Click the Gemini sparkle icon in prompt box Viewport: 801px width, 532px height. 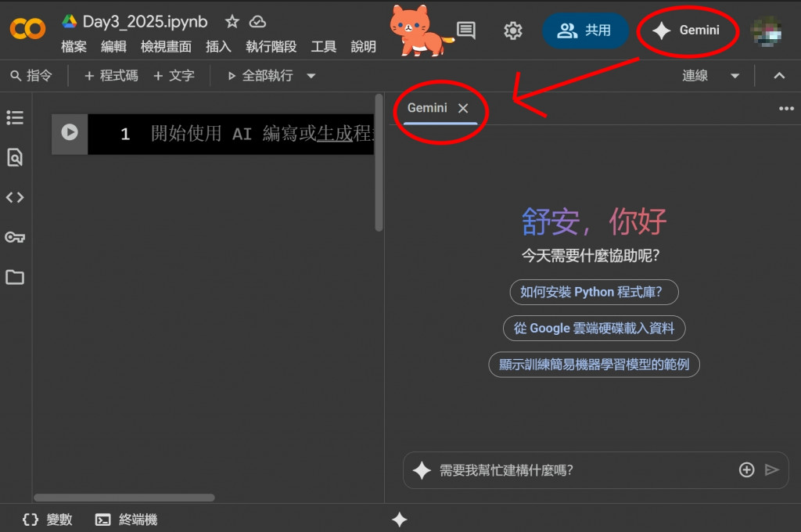tap(422, 470)
